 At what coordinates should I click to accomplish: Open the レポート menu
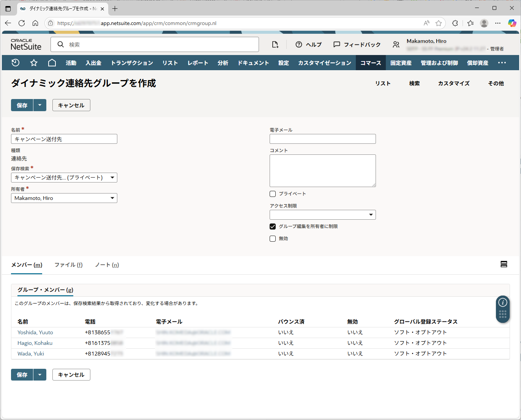point(198,63)
